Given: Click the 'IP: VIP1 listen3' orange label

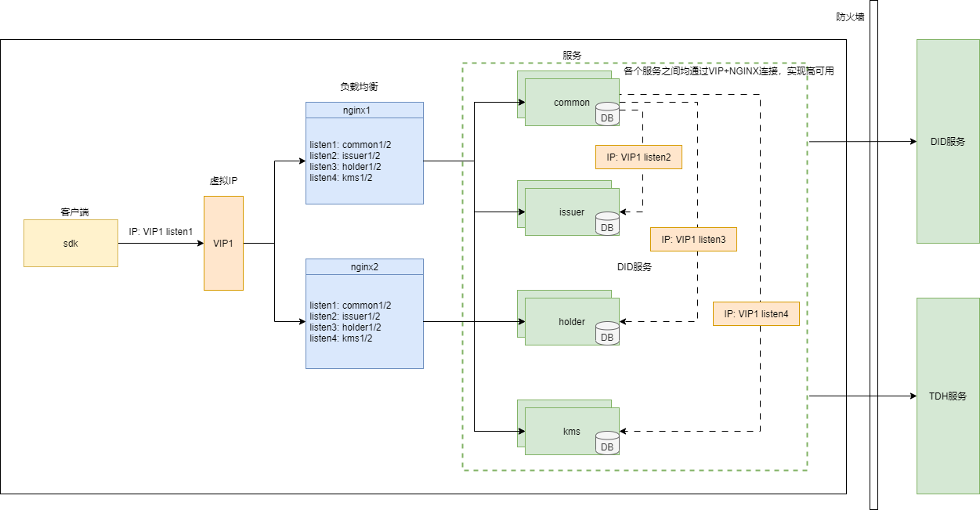Looking at the screenshot, I should click(x=693, y=239).
